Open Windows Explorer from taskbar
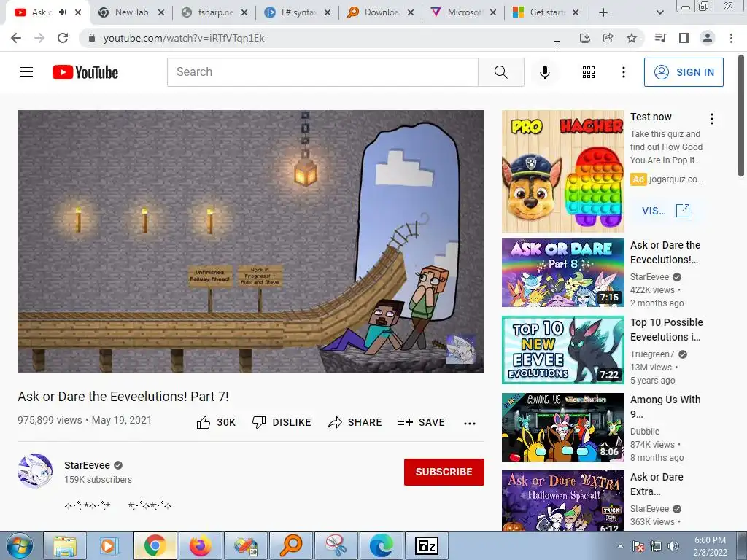This screenshot has height=560, width=747. point(65,545)
